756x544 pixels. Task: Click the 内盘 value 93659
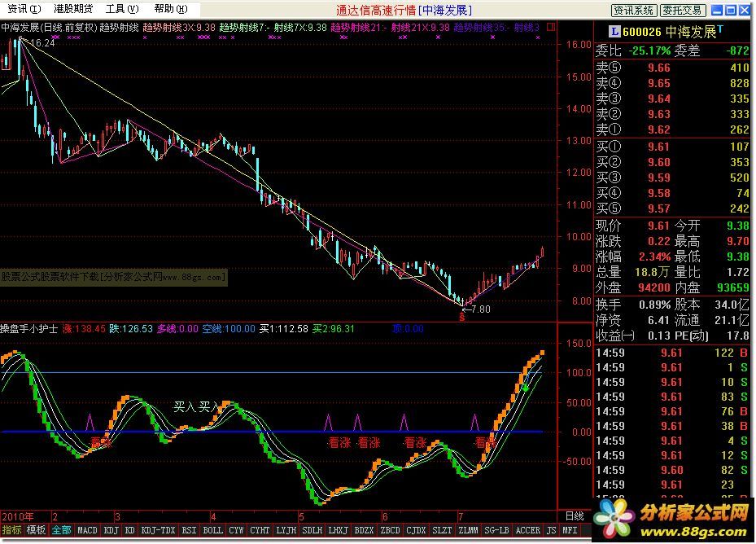click(733, 287)
